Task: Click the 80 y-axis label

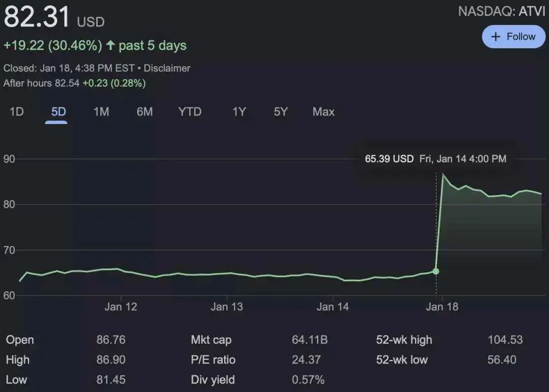Action: tap(10, 204)
